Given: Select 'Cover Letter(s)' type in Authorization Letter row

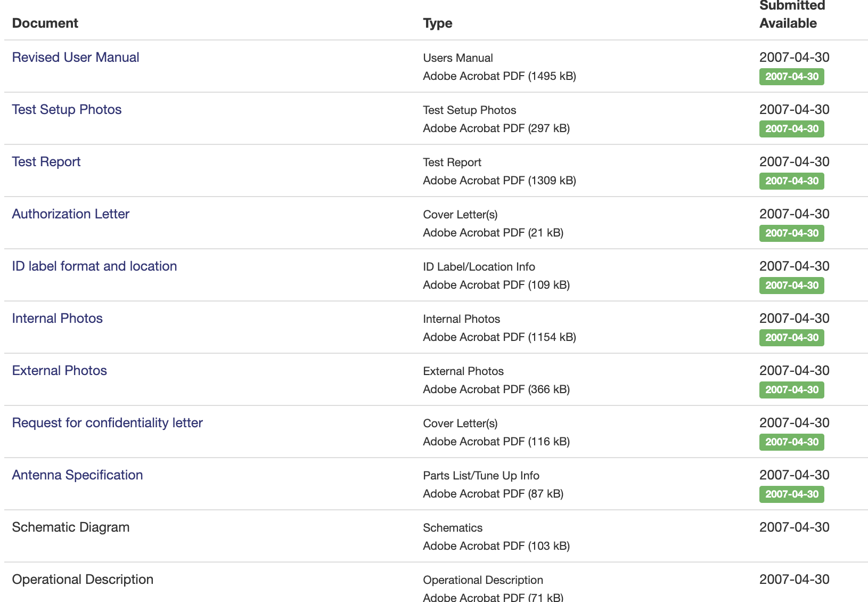Looking at the screenshot, I should [x=461, y=214].
